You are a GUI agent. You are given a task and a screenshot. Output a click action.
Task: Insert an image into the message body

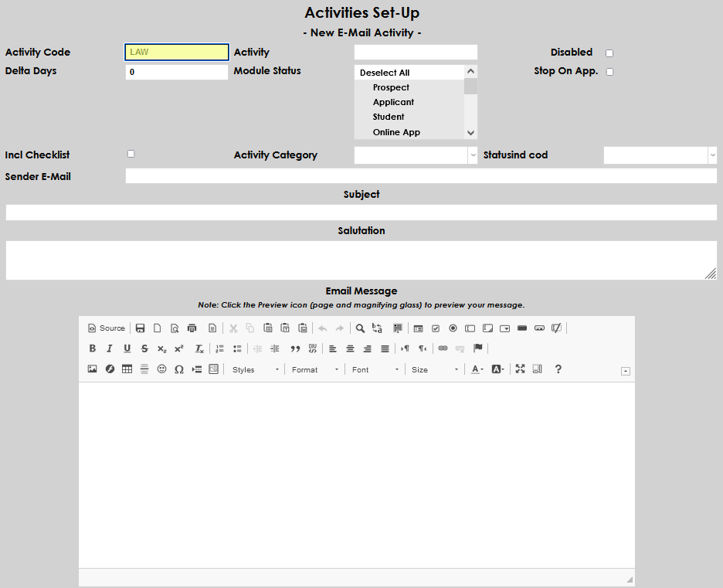pos(93,369)
